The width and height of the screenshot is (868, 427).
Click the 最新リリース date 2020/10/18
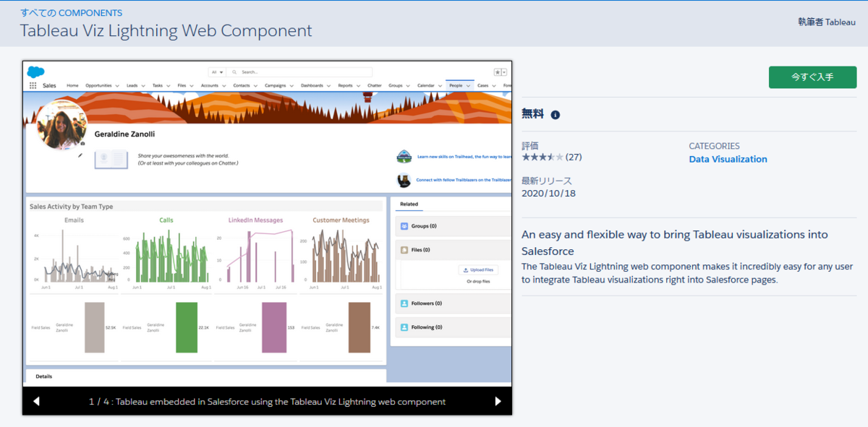(x=548, y=194)
